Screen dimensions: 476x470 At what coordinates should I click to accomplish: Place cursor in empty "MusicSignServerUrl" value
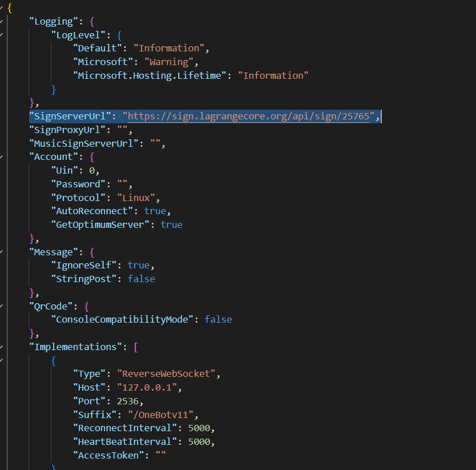tap(156, 144)
